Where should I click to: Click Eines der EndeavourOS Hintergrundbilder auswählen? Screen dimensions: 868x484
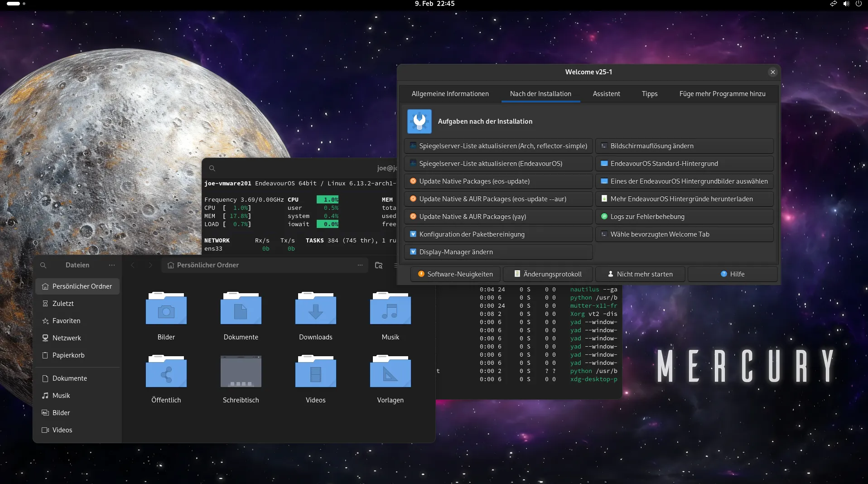click(x=685, y=181)
